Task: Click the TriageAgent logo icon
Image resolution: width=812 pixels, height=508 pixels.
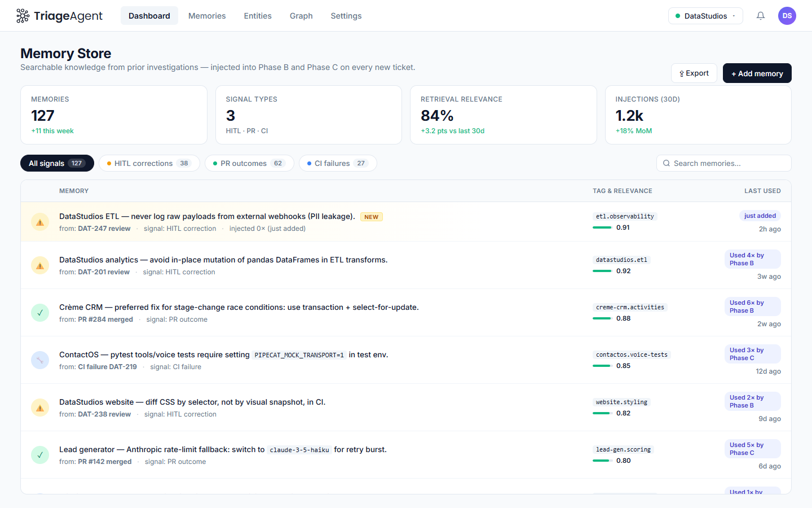Action: 23,16
